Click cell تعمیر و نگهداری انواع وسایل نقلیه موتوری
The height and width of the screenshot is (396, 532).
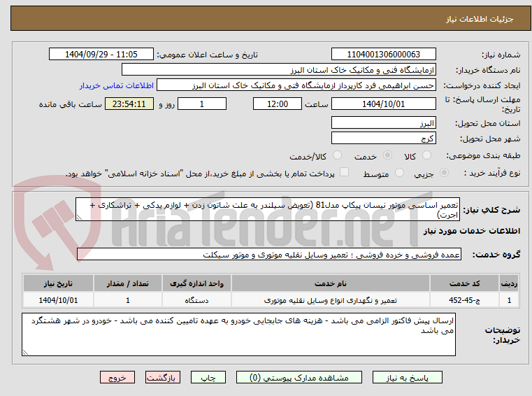(330, 300)
